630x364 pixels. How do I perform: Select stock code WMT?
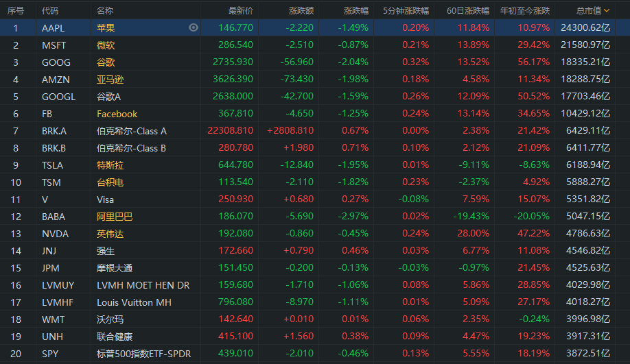click(53, 319)
